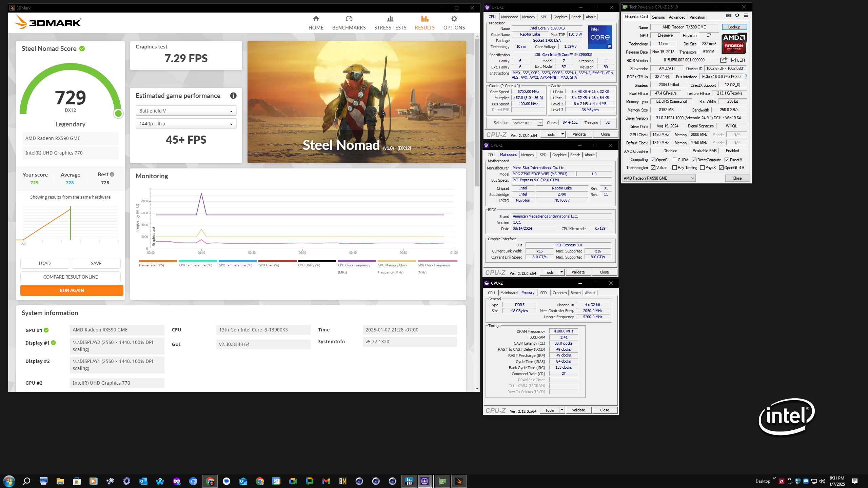Open GPU-Z hamburger menu
Viewport: 868px width, 488px height.
coord(746,16)
